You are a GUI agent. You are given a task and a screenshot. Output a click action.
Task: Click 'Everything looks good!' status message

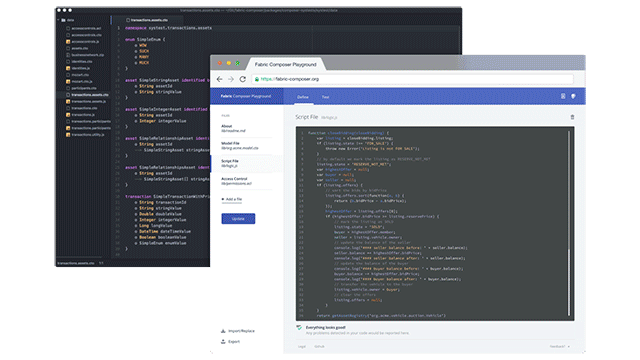[x=326, y=327]
